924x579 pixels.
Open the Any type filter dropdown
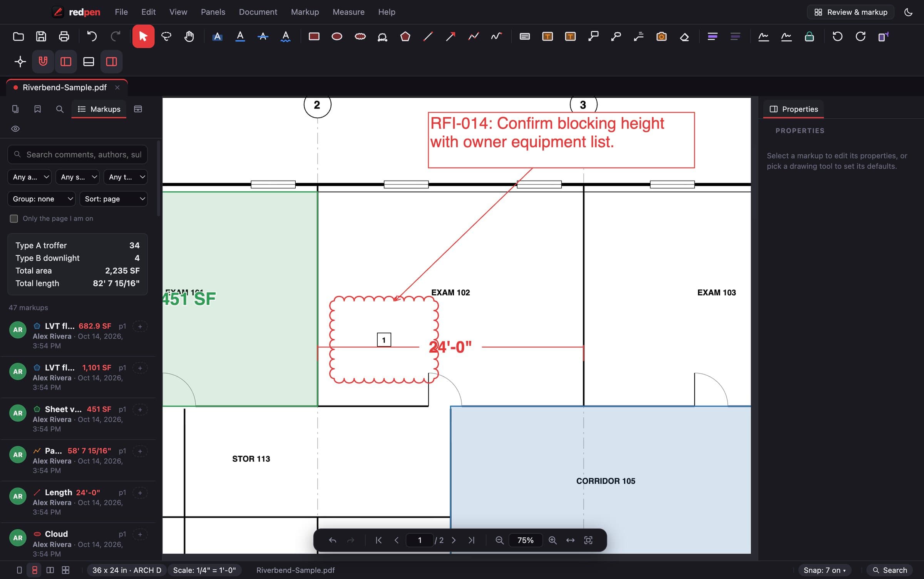click(126, 177)
